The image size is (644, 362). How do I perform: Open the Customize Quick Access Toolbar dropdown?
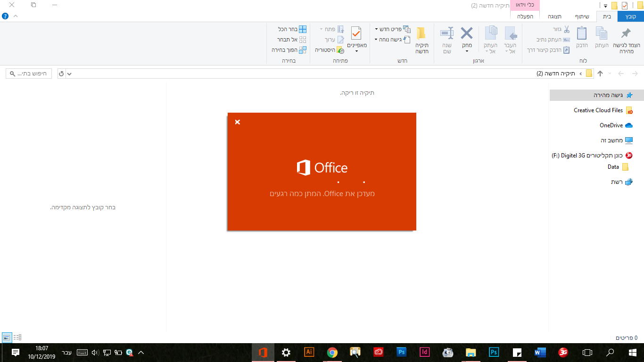605,6
